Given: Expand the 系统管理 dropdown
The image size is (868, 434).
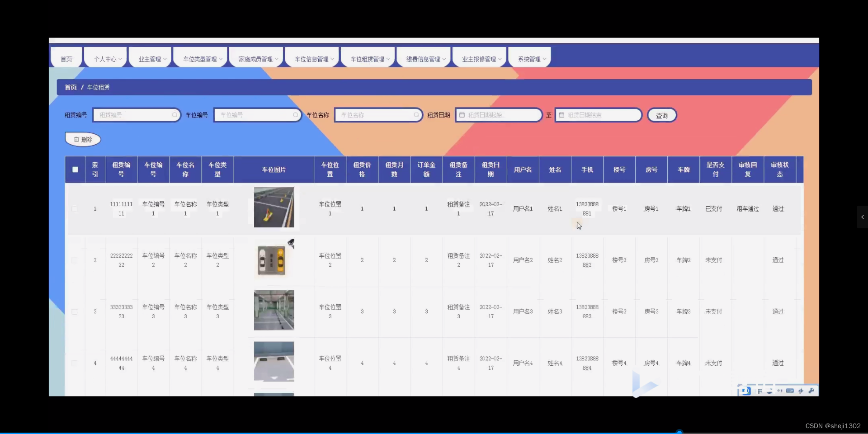Looking at the screenshot, I should (x=529, y=58).
